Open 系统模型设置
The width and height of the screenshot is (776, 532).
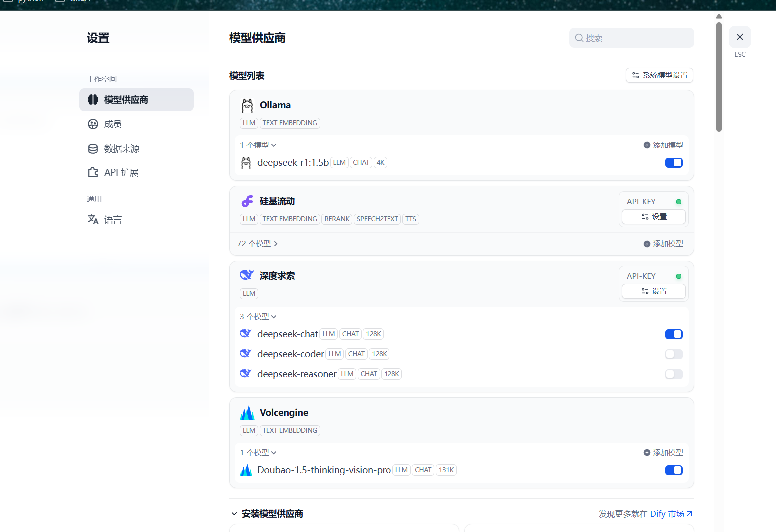[659, 75]
